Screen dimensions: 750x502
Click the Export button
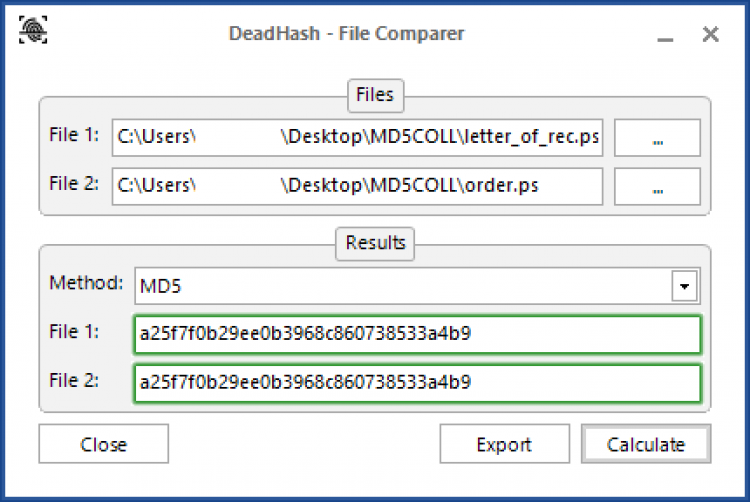click(505, 444)
